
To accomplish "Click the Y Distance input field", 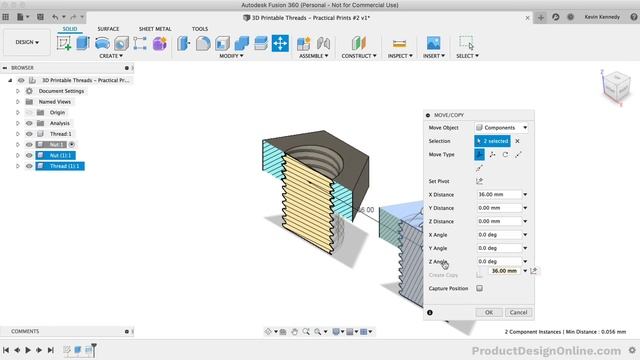I will click(499, 208).
